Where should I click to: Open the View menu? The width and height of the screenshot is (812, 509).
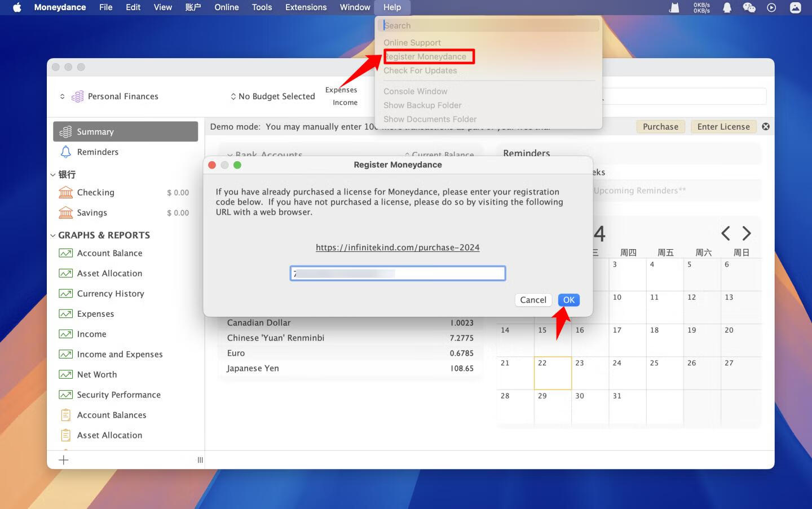pos(163,7)
